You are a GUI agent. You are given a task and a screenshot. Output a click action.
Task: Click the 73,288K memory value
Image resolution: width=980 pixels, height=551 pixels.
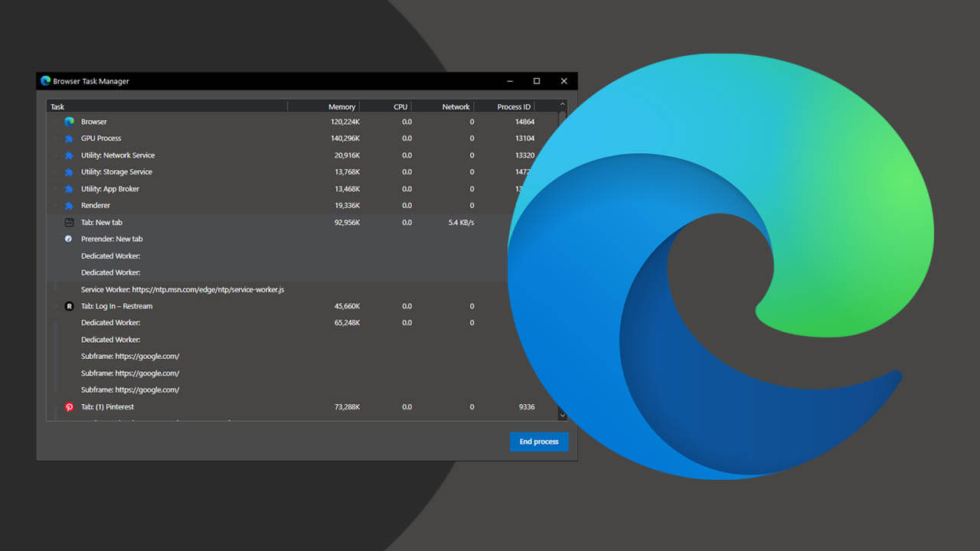tap(348, 407)
